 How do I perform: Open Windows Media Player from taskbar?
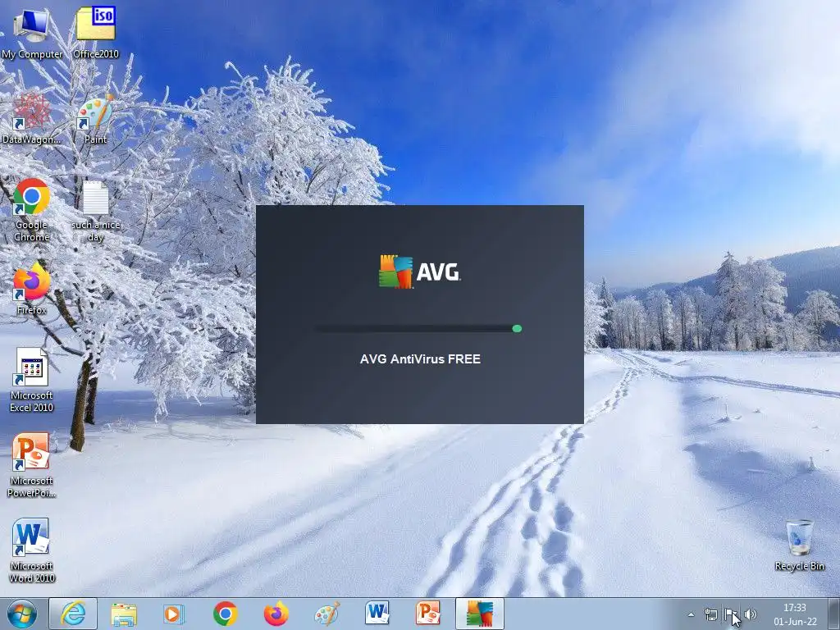174,614
